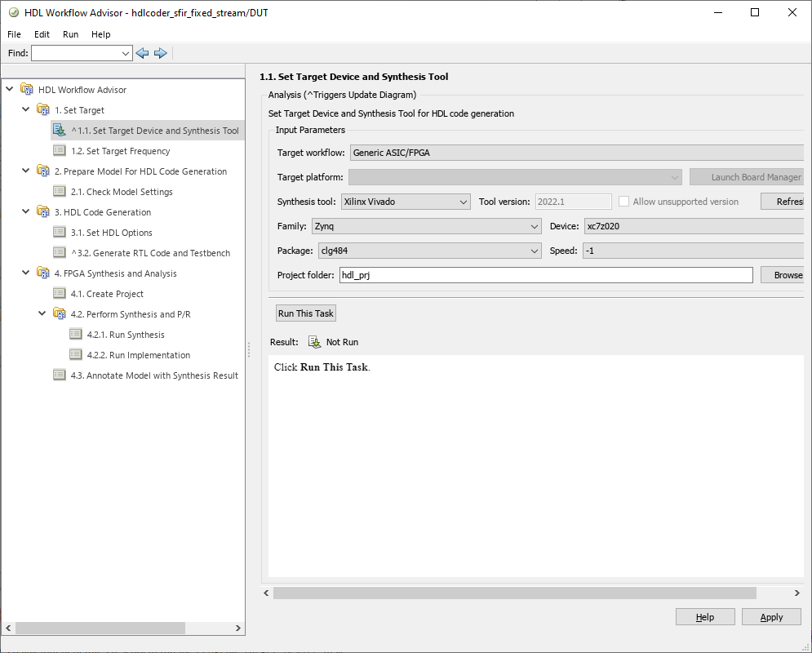The width and height of the screenshot is (812, 653).
Task: Click the Find next blue arrow icon
Action: point(161,53)
